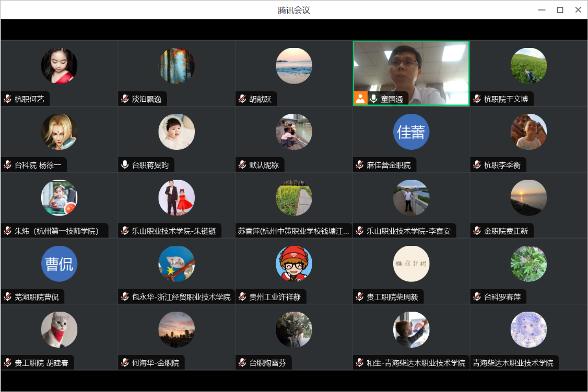Click the muted mic icon next to 胡献跃
The image size is (588, 392).
pos(242,99)
